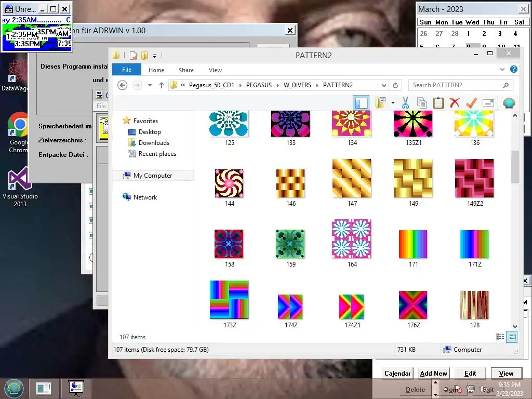The height and width of the screenshot is (399, 532).
Task: Click the Calendar button
Action: 397,373
